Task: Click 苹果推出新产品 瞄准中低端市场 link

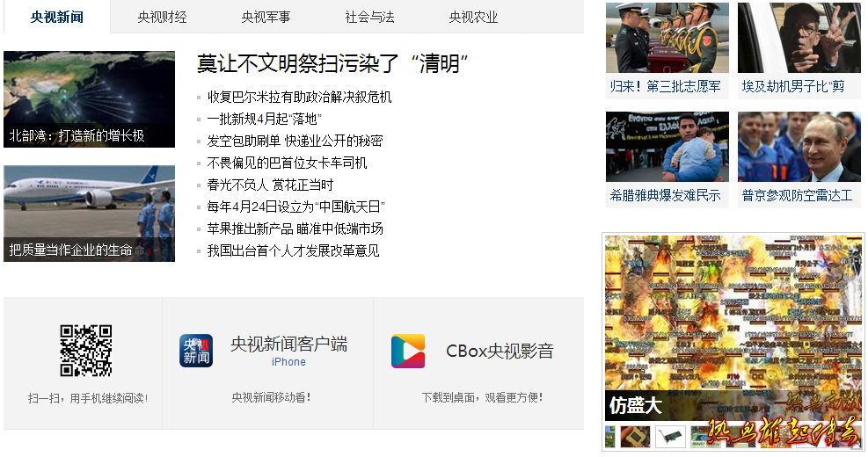Action: point(295,228)
